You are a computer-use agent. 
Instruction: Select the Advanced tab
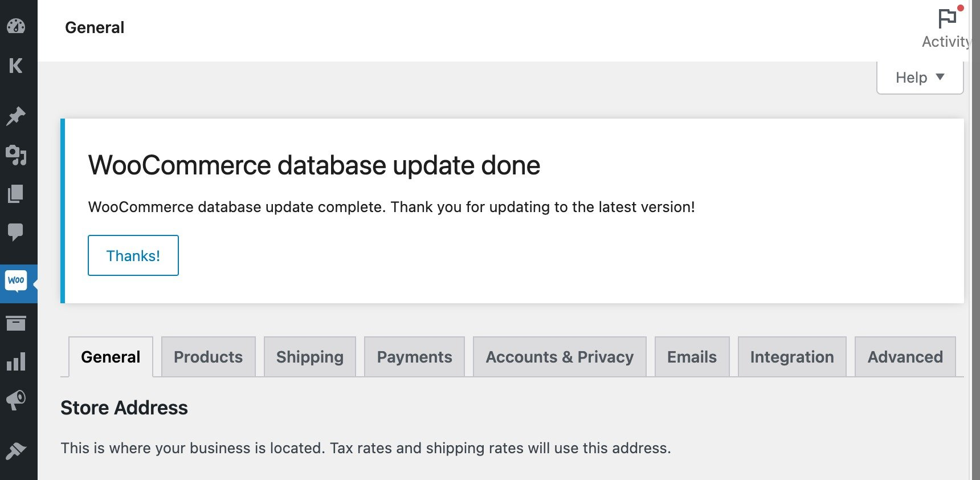tap(905, 357)
